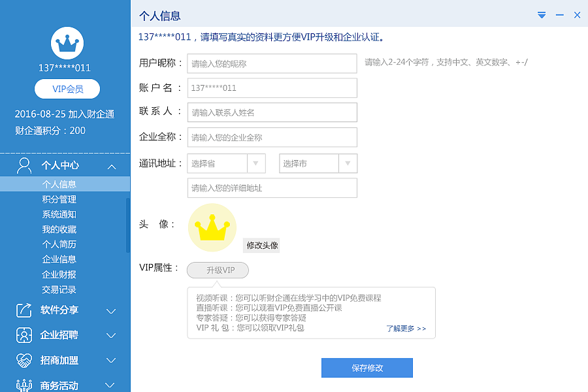Click the 保存修改 button
The width and height of the screenshot is (588, 392).
pos(367,367)
